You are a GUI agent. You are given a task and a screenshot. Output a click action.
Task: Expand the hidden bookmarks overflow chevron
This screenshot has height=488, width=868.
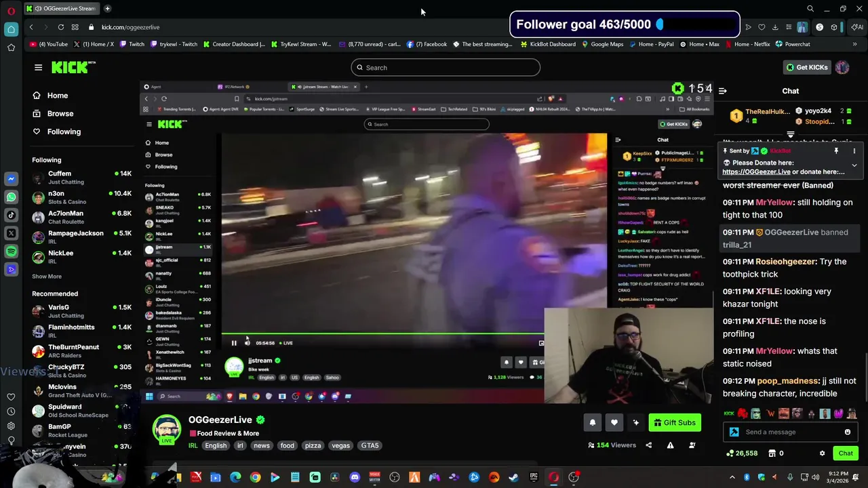[x=854, y=44]
